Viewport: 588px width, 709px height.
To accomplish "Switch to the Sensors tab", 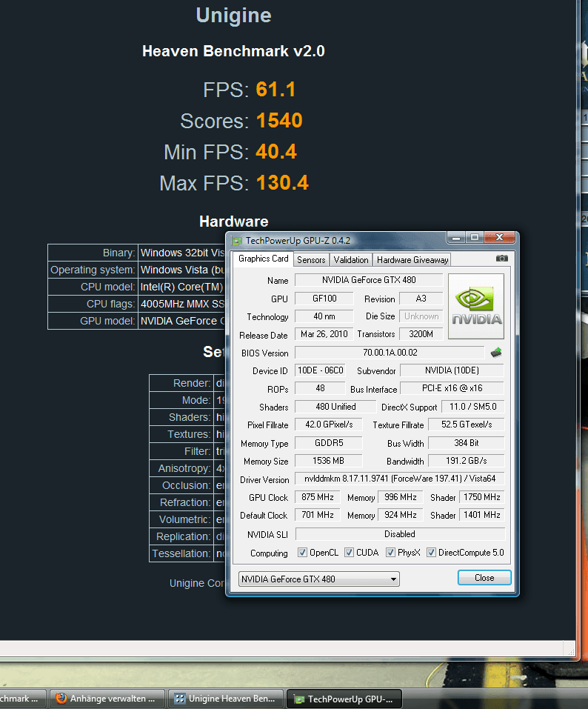I will (311, 260).
